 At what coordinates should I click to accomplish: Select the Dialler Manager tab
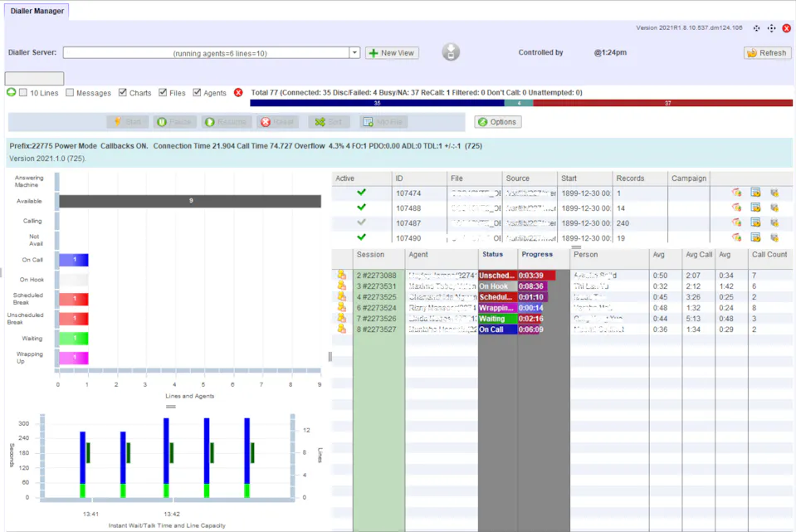(x=36, y=11)
